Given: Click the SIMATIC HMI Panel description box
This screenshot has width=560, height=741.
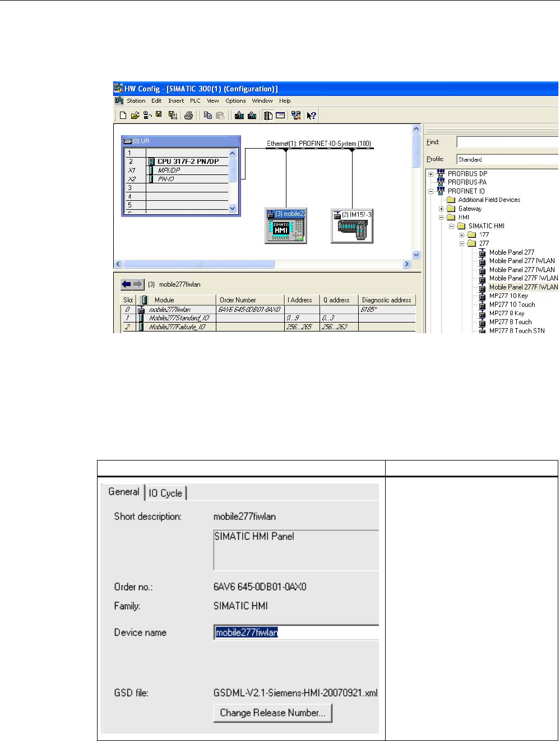Looking at the screenshot, I should coord(297,550).
